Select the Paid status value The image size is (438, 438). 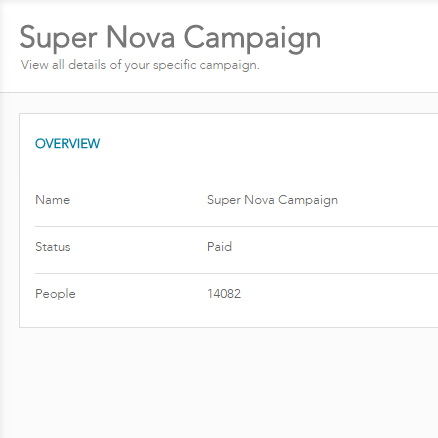[219, 247]
